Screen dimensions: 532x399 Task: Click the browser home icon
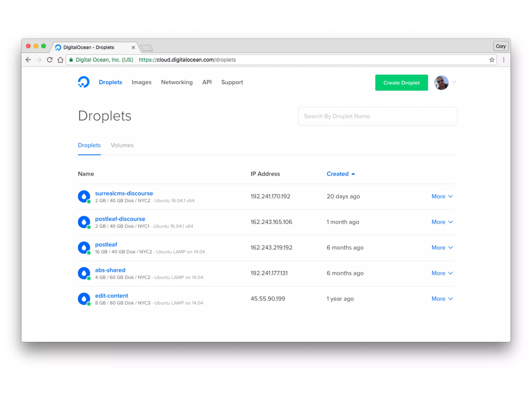tap(60, 60)
